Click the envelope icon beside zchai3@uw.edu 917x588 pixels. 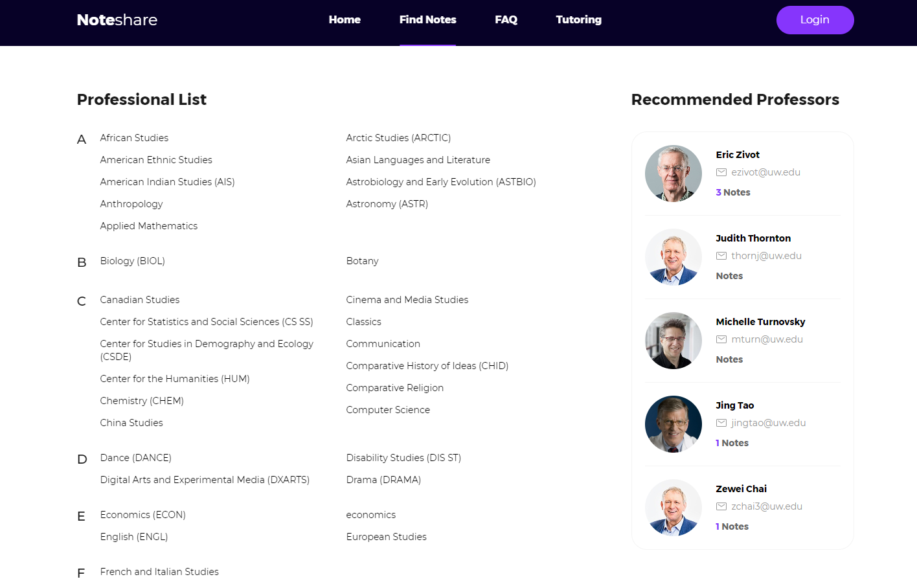click(x=721, y=506)
